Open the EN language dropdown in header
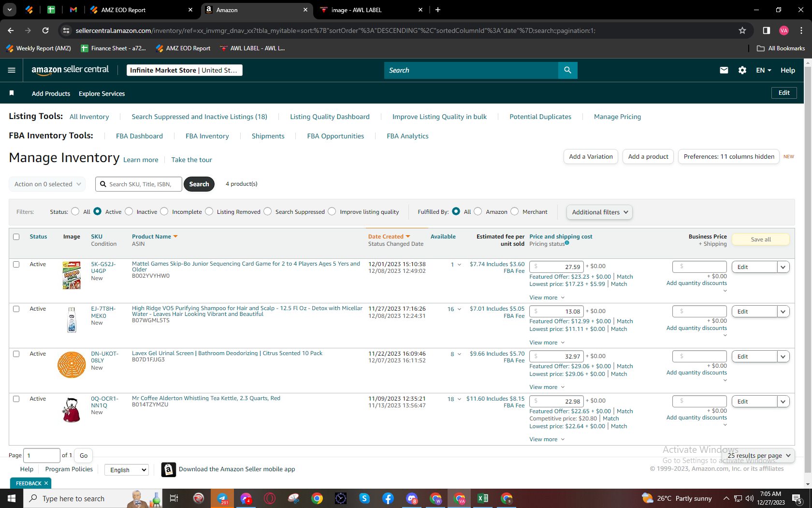 [x=764, y=70]
